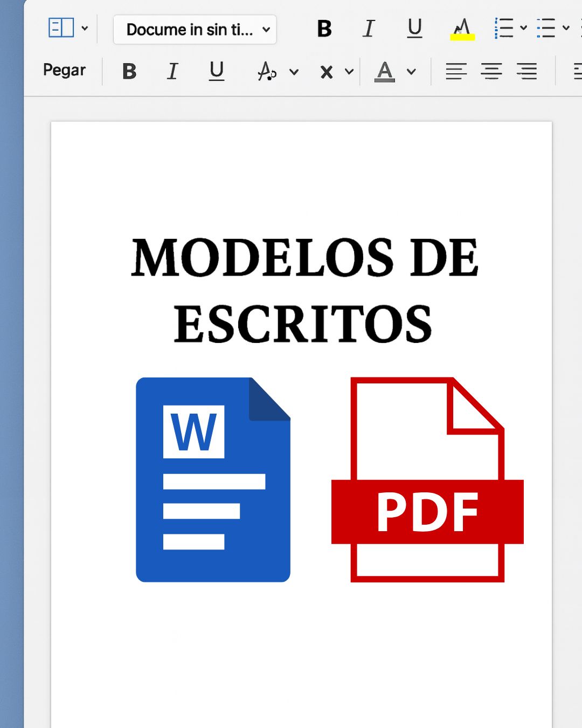Screen dimensions: 582x728
Task: Open the 'Docume in sin ti...' style dropdown
Action: tap(195, 30)
